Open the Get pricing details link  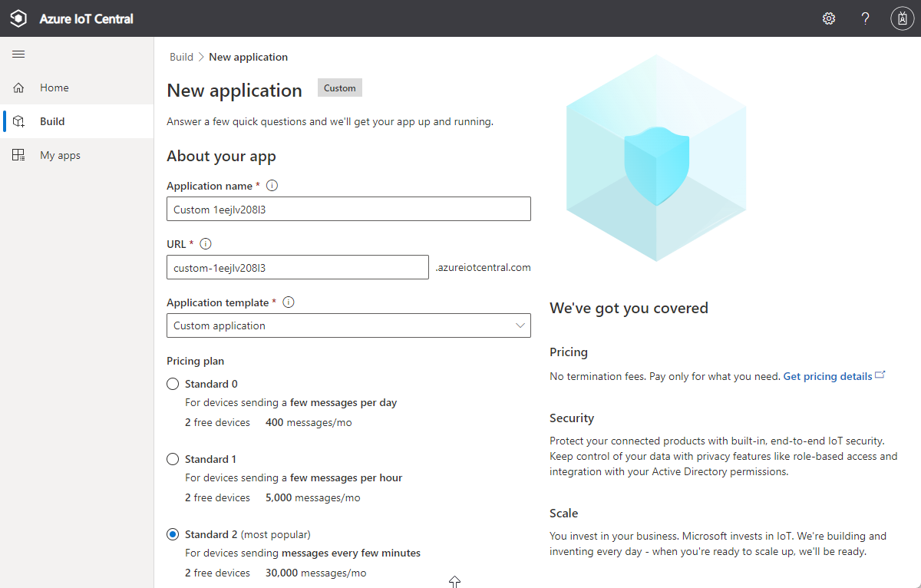tap(827, 376)
